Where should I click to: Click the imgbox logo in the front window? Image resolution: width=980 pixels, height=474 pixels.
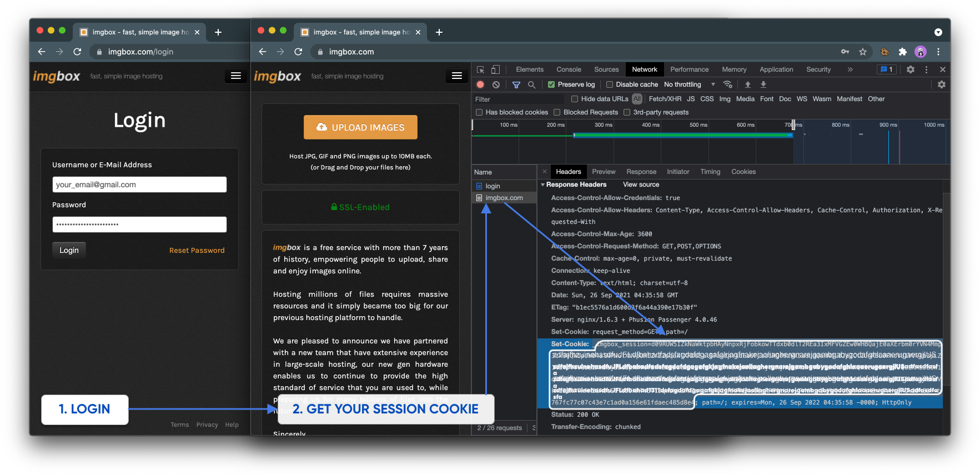pos(278,76)
